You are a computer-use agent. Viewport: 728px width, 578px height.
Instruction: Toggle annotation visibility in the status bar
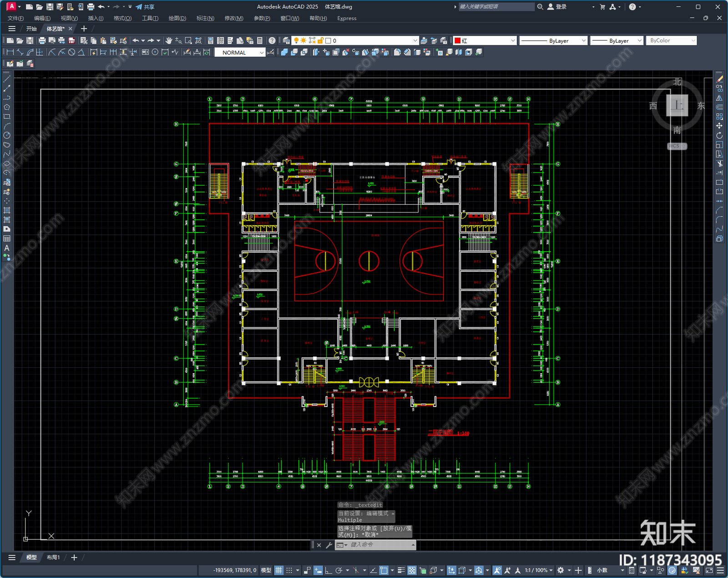[x=497, y=570]
